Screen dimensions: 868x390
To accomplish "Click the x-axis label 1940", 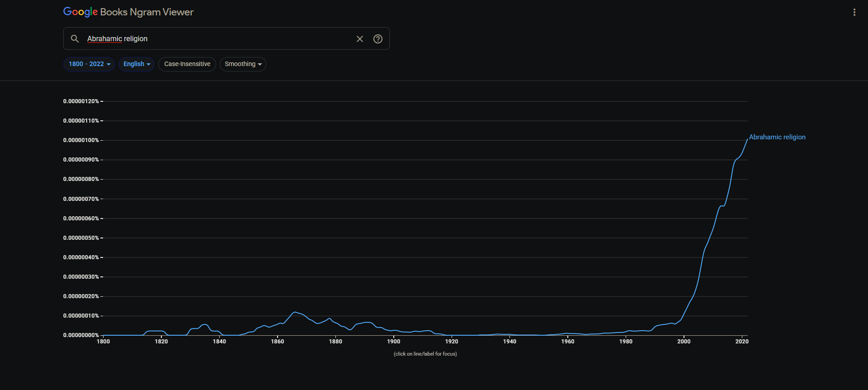I will [509, 342].
